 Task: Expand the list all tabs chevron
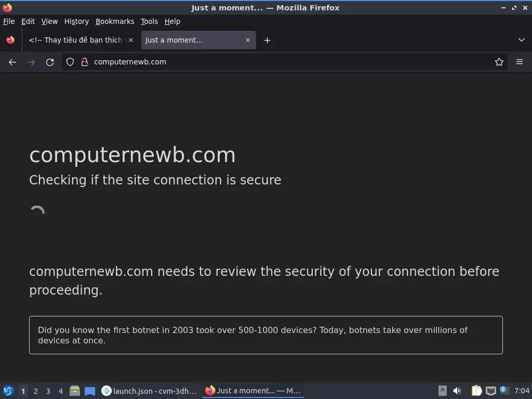click(x=522, y=40)
